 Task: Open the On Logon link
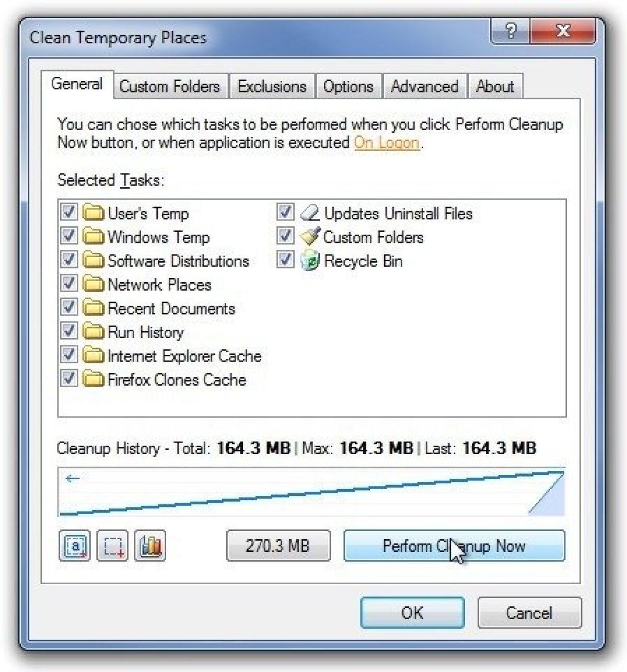tap(386, 142)
